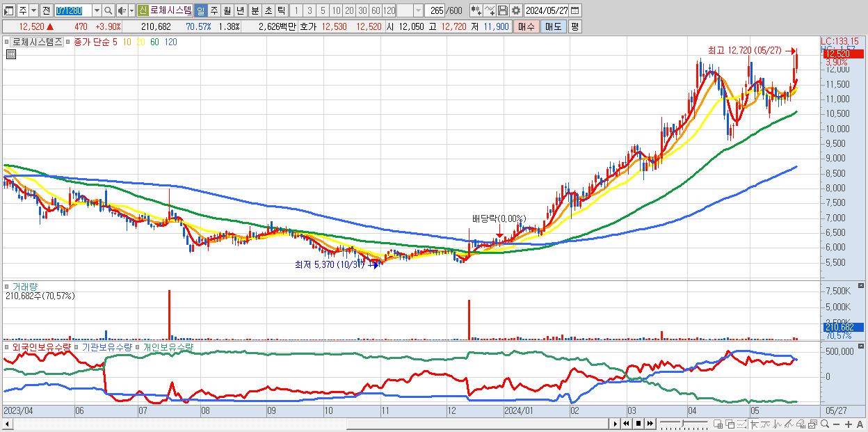Select the yearly (년) chart period
This screenshot has width=868, height=432.
click(x=240, y=10)
